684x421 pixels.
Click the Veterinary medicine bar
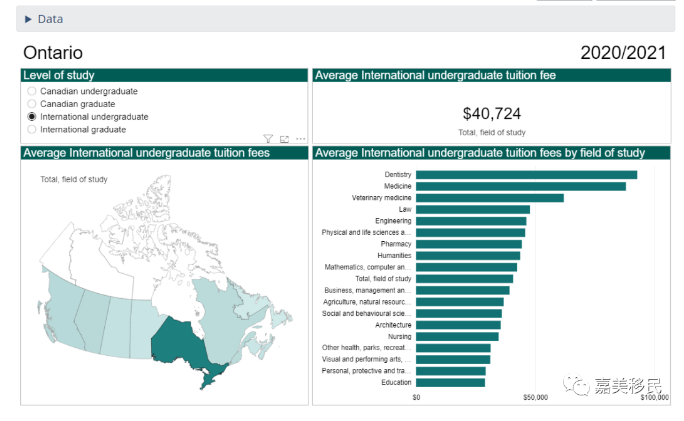tap(489, 198)
